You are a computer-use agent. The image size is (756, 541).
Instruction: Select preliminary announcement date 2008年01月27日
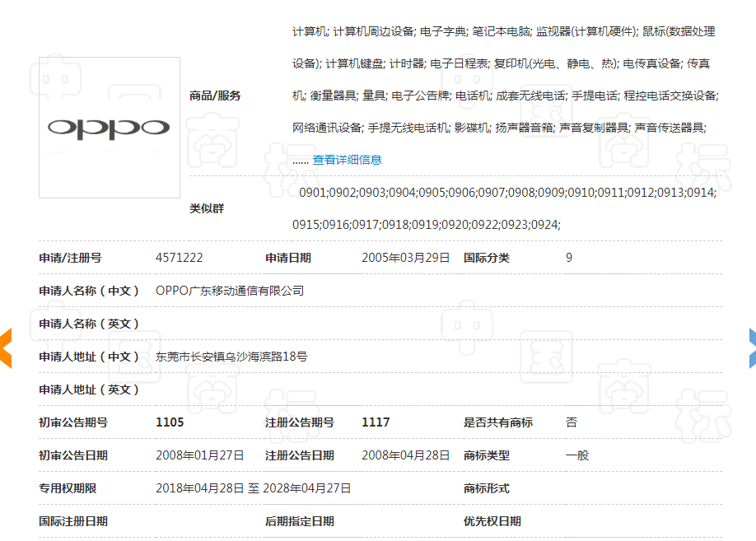pos(199,455)
